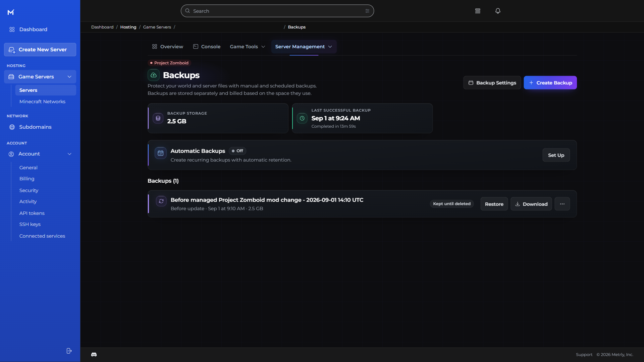The height and width of the screenshot is (362, 644).
Task: Click the Project Zomboid tag
Action: [169, 63]
